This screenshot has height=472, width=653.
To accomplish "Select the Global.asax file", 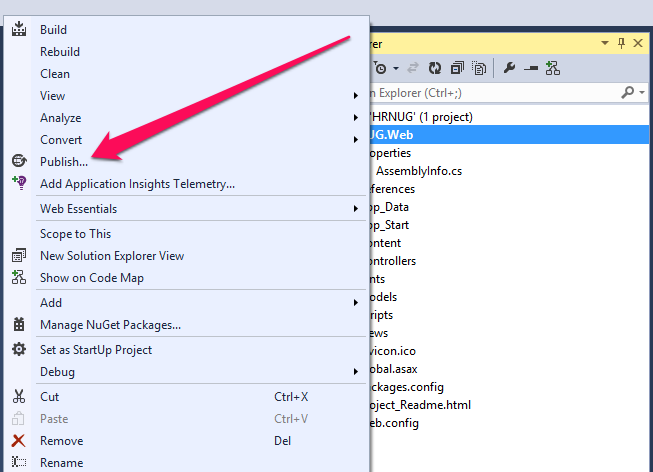I will (x=394, y=369).
